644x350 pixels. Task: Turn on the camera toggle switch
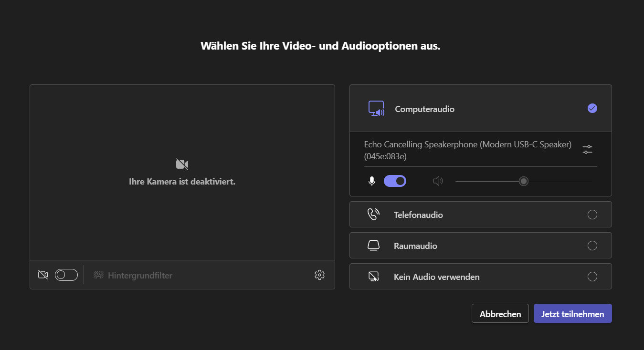click(x=66, y=275)
